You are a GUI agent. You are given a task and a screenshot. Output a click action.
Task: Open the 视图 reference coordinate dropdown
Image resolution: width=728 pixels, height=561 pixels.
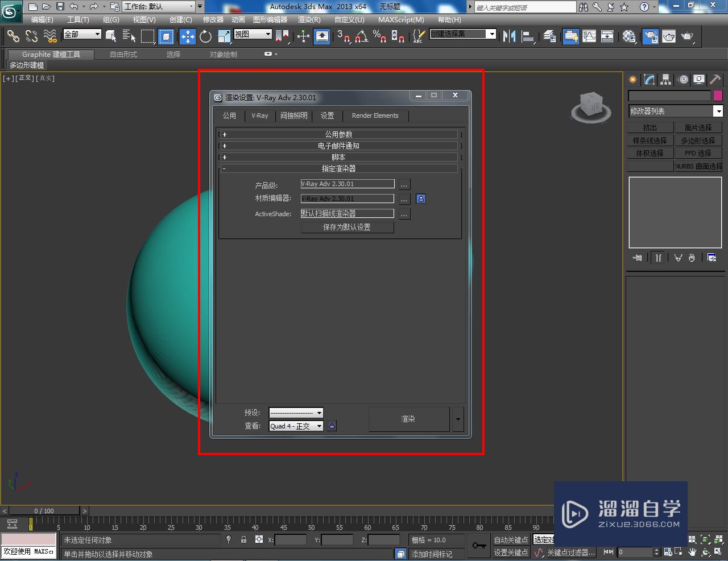(x=253, y=34)
